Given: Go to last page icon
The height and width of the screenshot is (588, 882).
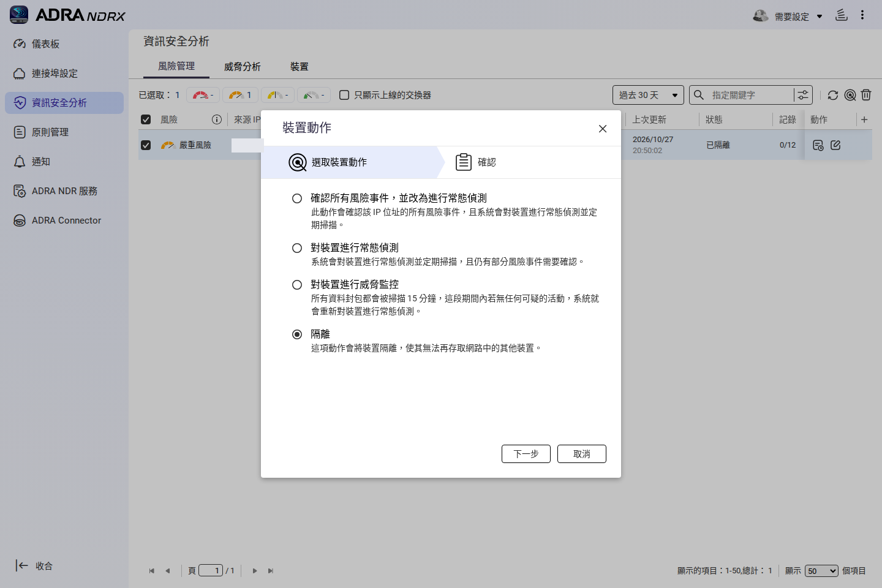Looking at the screenshot, I should click(x=271, y=571).
